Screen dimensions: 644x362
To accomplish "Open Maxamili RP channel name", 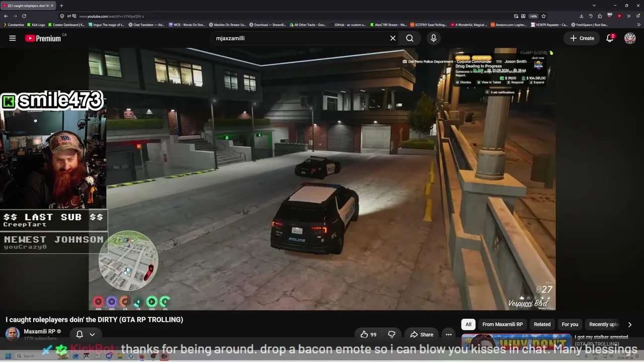I will pos(39,331).
